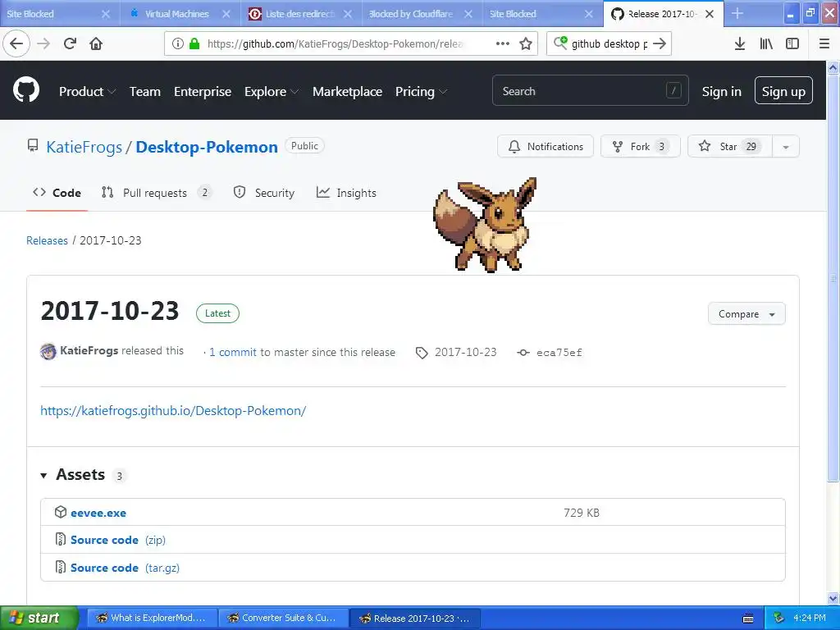The image size is (840, 630).
Task: Click the green padlock in the address bar
Action: pyautogui.click(x=194, y=43)
